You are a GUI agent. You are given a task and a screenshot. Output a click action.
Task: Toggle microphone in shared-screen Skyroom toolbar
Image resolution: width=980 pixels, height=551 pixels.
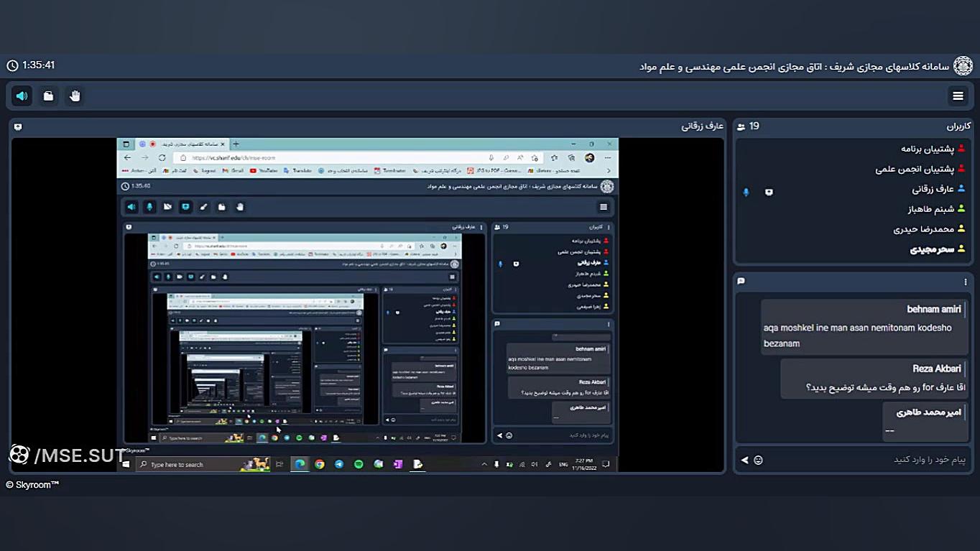pos(149,207)
